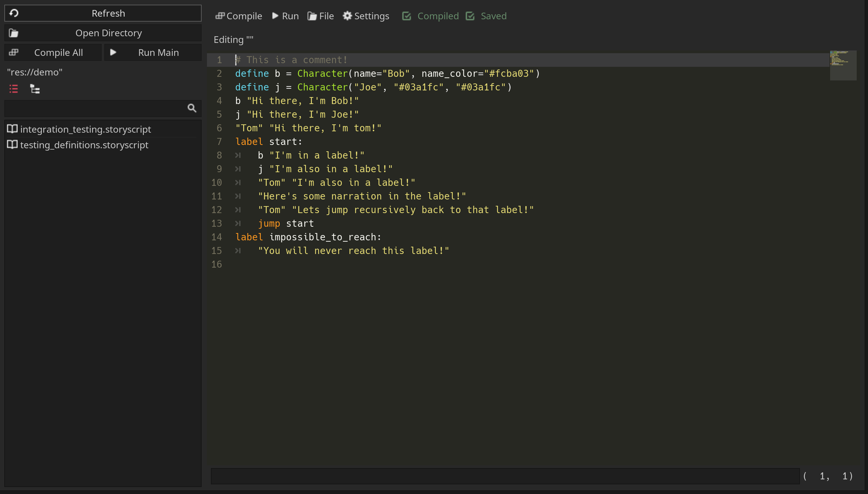Click Run in the editor toolbar
This screenshot has height=494, width=868.
click(x=285, y=16)
